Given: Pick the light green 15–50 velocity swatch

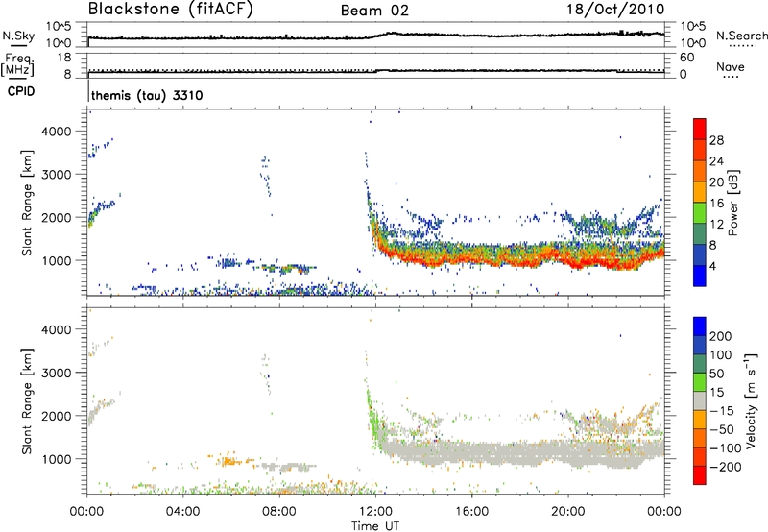Looking at the screenshot, I should pyautogui.click(x=700, y=382).
